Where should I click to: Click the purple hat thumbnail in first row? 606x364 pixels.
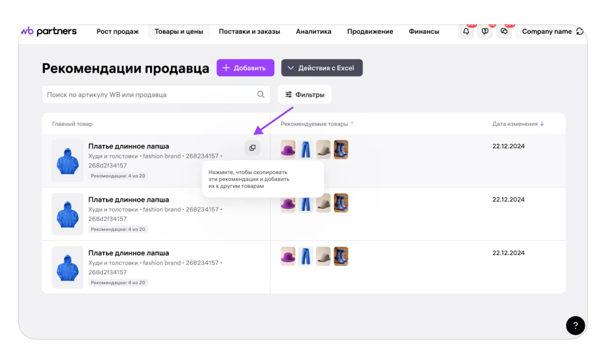coord(288,150)
